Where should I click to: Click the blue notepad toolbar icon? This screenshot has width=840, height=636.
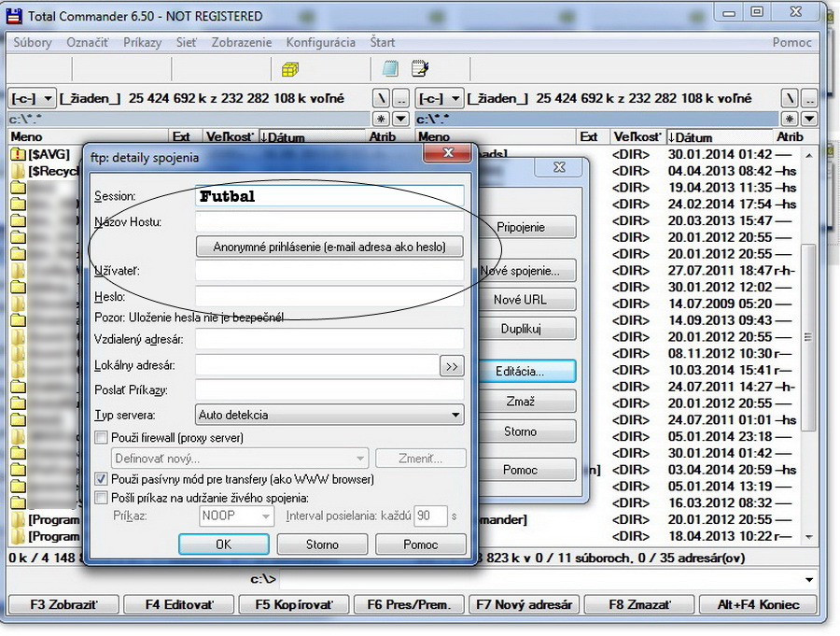[390, 68]
